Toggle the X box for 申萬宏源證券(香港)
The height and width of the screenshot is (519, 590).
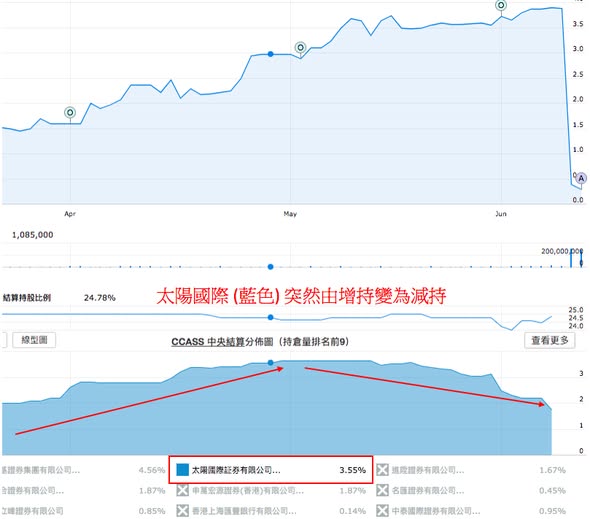(x=182, y=490)
